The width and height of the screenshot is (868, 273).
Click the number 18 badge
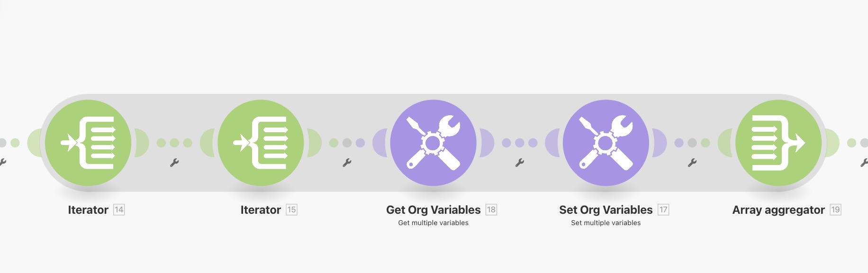(491, 209)
